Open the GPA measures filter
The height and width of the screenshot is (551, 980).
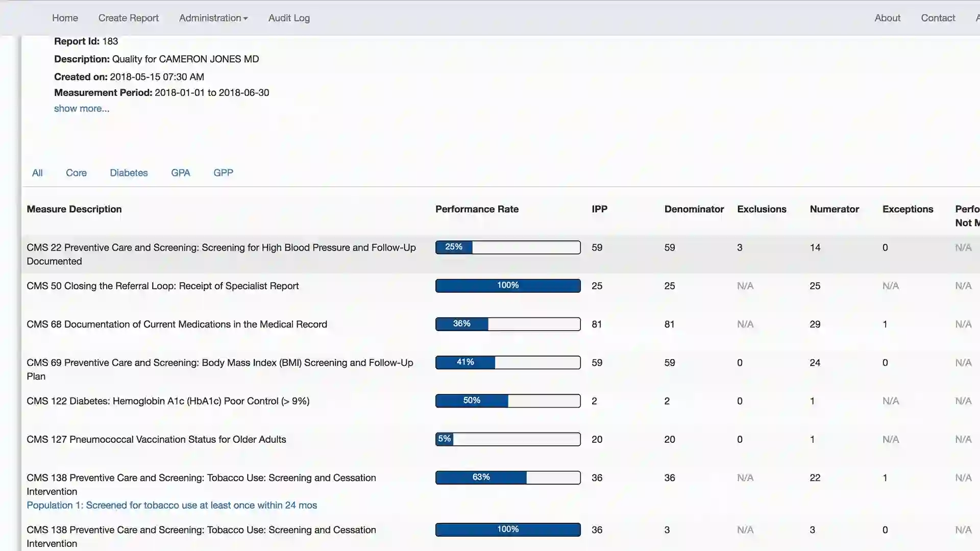tap(180, 172)
